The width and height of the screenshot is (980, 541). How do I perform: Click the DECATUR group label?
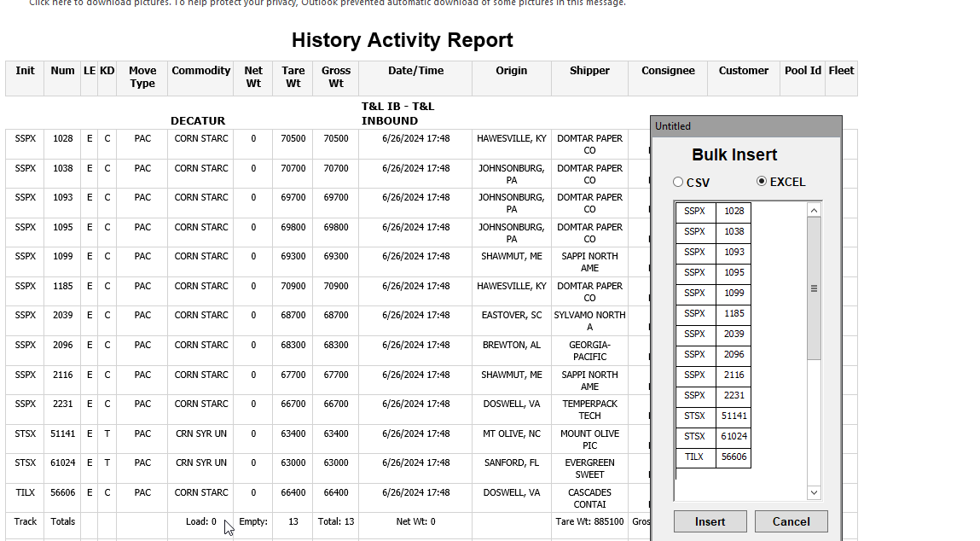[x=198, y=120]
